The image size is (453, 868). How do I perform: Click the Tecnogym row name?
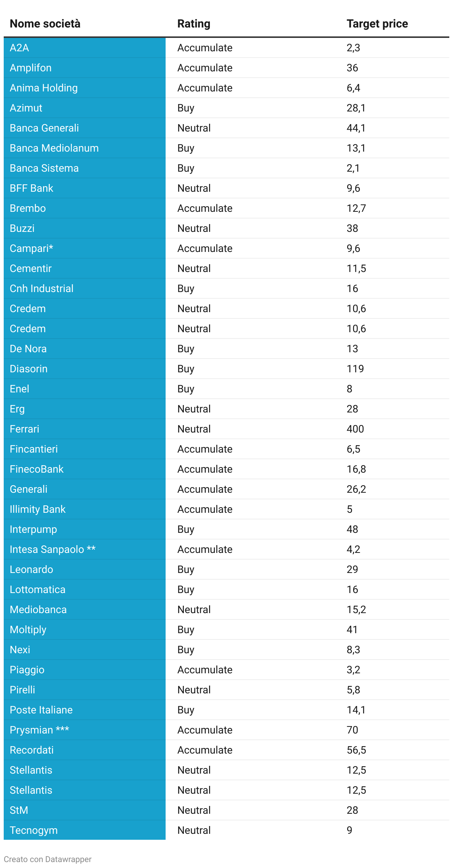click(x=33, y=830)
